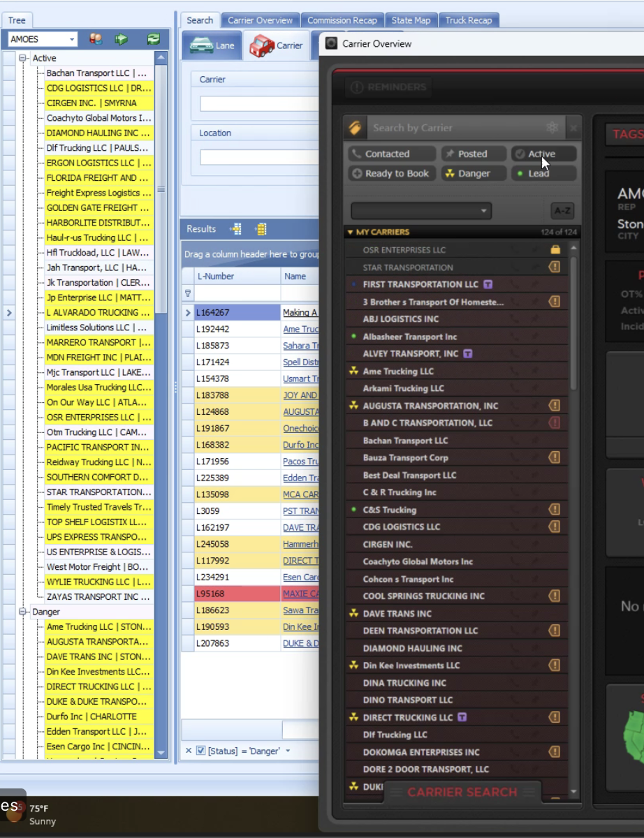The width and height of the screenshot is (644, 838).
Task: Switch to the Commission Recap tab
Action: pos(342,20)
